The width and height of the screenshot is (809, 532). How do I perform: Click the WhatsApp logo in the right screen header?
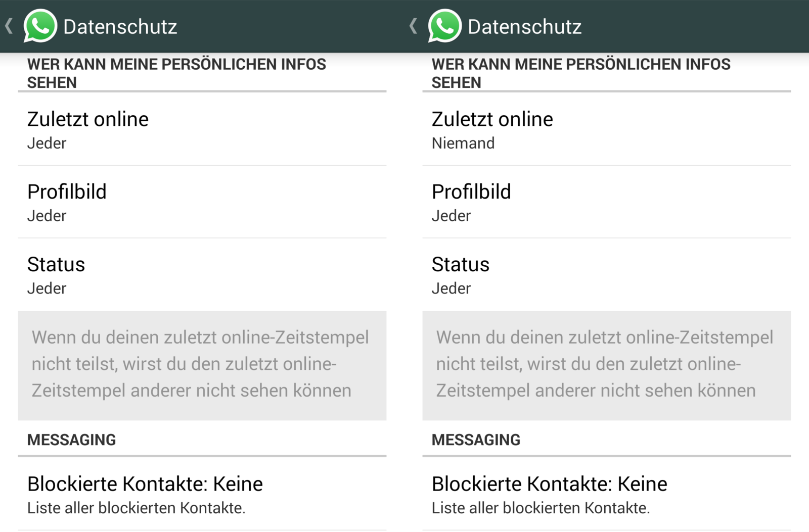coord(444,26)
